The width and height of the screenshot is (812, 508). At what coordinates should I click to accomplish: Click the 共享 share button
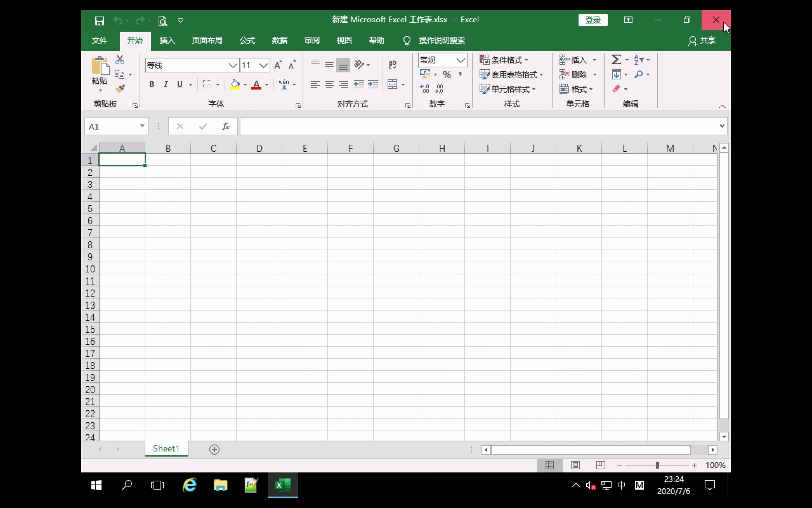702,41
